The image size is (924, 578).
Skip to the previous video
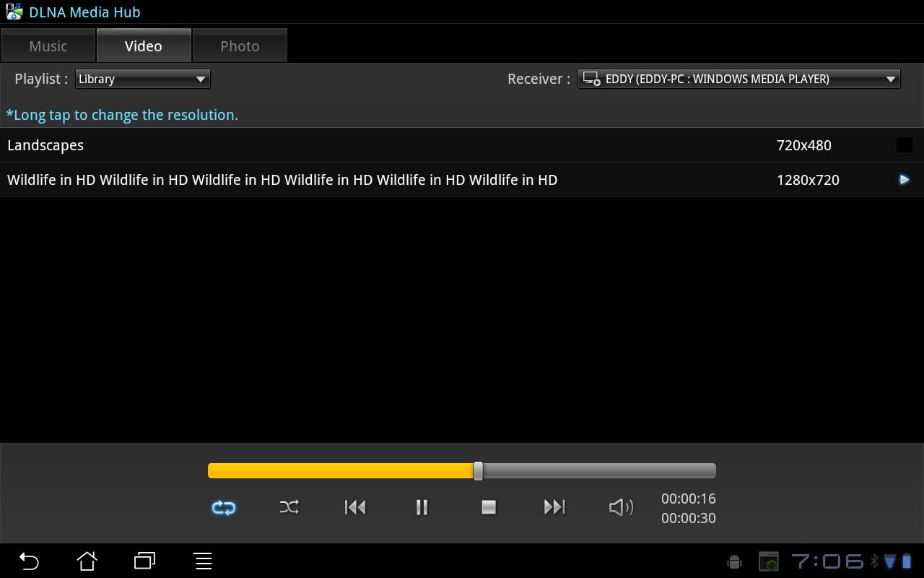[x=355, y=507]
